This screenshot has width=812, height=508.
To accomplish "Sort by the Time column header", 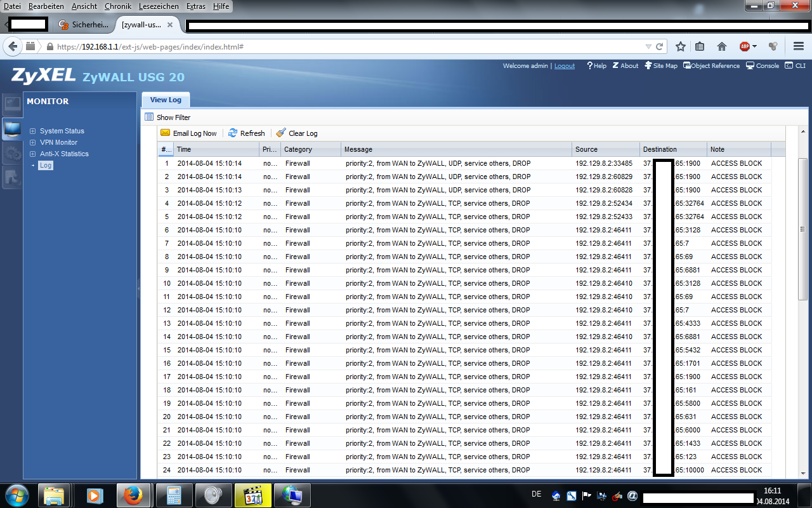I will [216, 149].
